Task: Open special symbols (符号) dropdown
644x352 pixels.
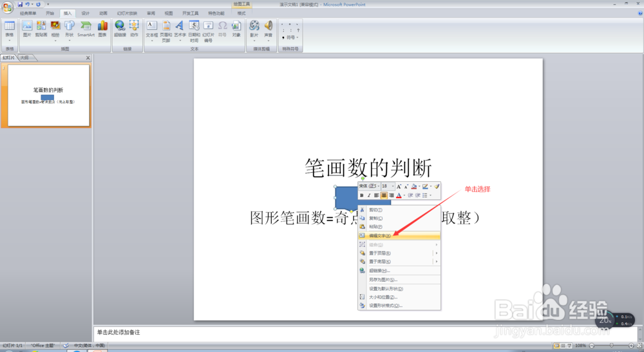Action: coord(291,37)
